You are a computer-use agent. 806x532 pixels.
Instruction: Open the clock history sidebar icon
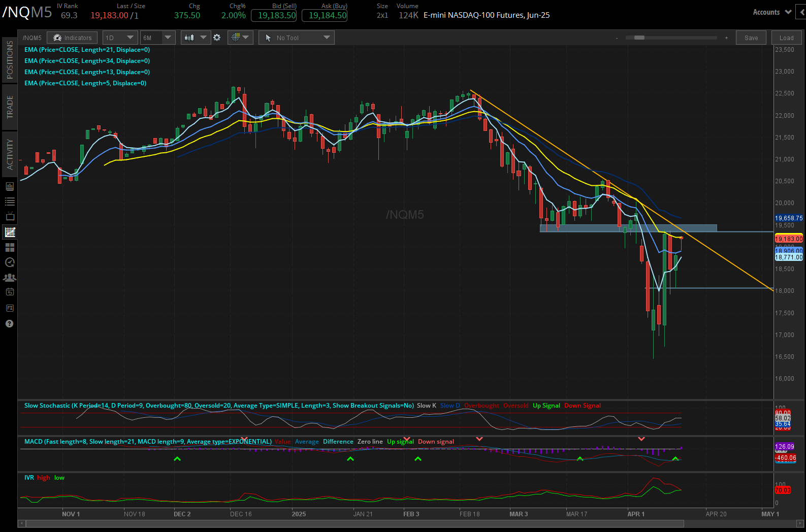pos(10,262)
